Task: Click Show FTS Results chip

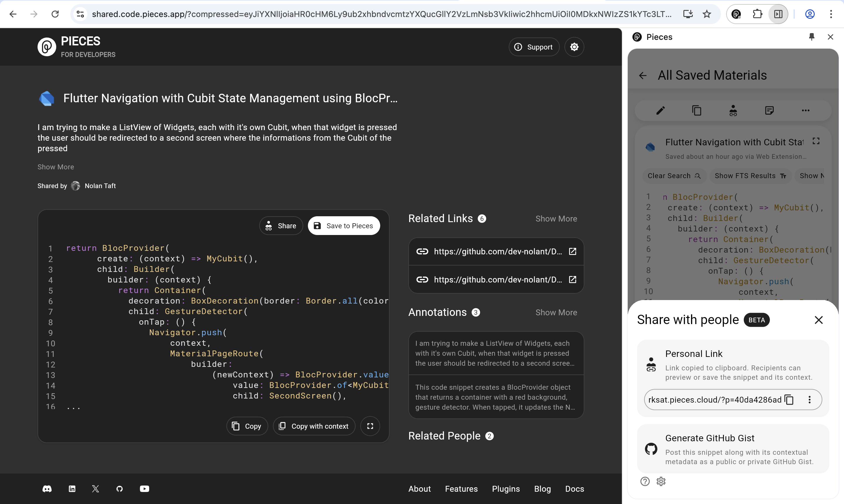Action: (751, 176)
